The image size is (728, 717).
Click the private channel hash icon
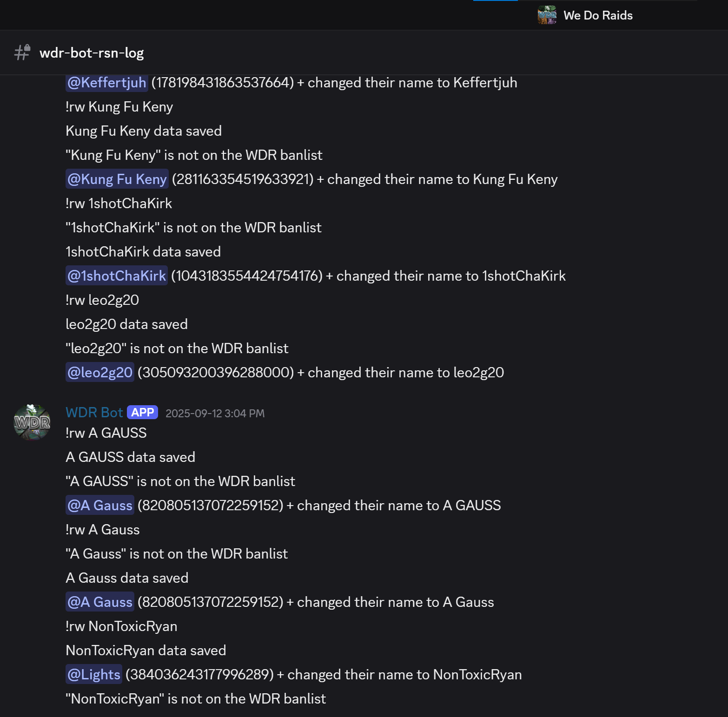click(x=22, y=53)
